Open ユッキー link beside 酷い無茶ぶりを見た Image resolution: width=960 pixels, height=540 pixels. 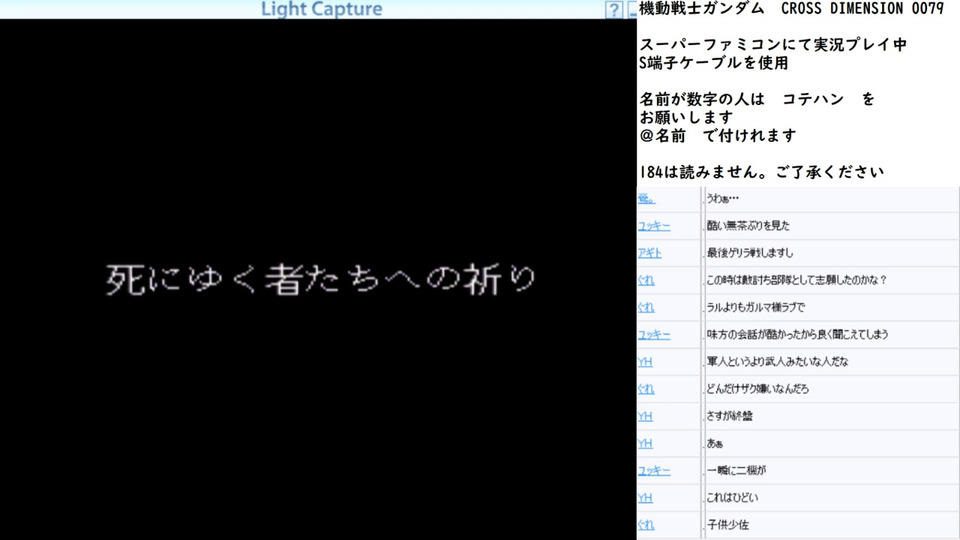point(654,226)
